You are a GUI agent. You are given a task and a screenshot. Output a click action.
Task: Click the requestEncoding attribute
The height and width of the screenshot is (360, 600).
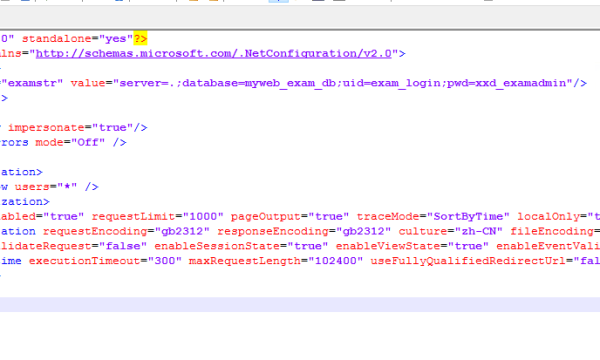point(95,231)
